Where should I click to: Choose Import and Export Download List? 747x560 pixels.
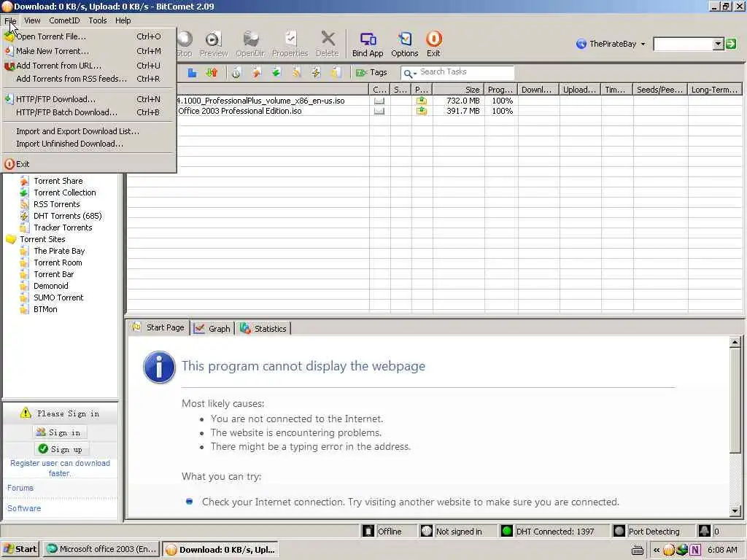(x=90, y=131)
